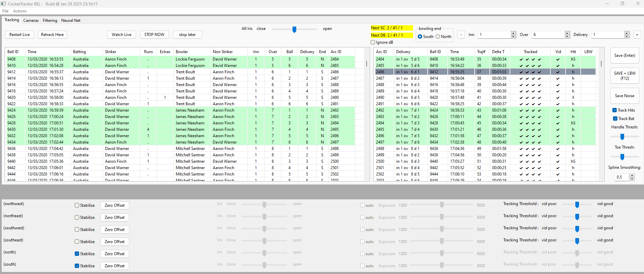Adjust the All Iris close/open slider
The height and width of the screenshot is (274, 644).
pos(294,29)
